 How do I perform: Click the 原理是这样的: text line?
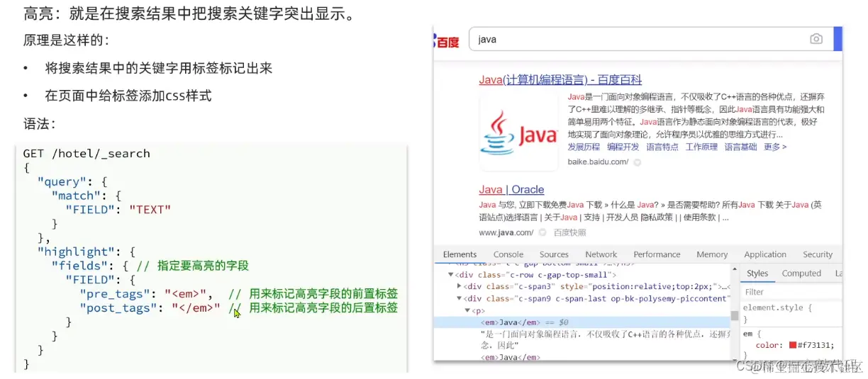[x=67, y=40]
